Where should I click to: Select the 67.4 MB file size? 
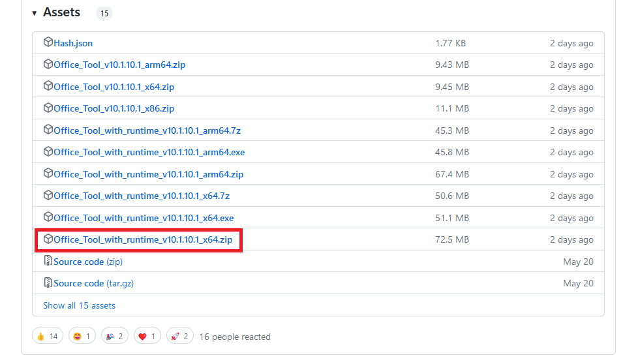pyautogui.click(x=452, y=175)
